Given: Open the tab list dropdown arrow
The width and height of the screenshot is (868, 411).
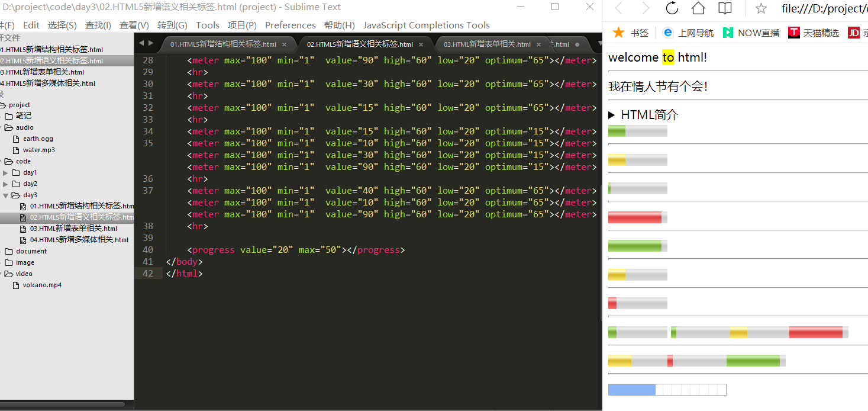Looking at the screenshot, I should 599,43.
